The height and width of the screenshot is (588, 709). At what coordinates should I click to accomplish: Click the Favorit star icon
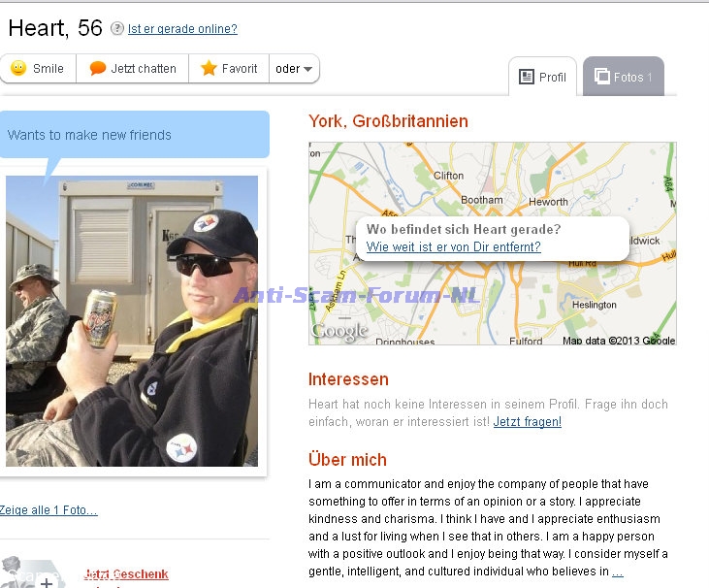coord(209,68)
